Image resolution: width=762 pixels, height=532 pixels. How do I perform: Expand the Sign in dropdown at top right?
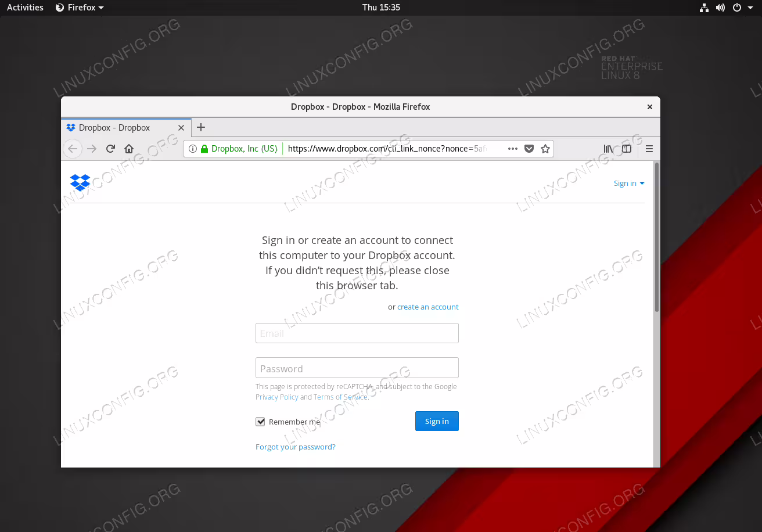click(629, 183)
